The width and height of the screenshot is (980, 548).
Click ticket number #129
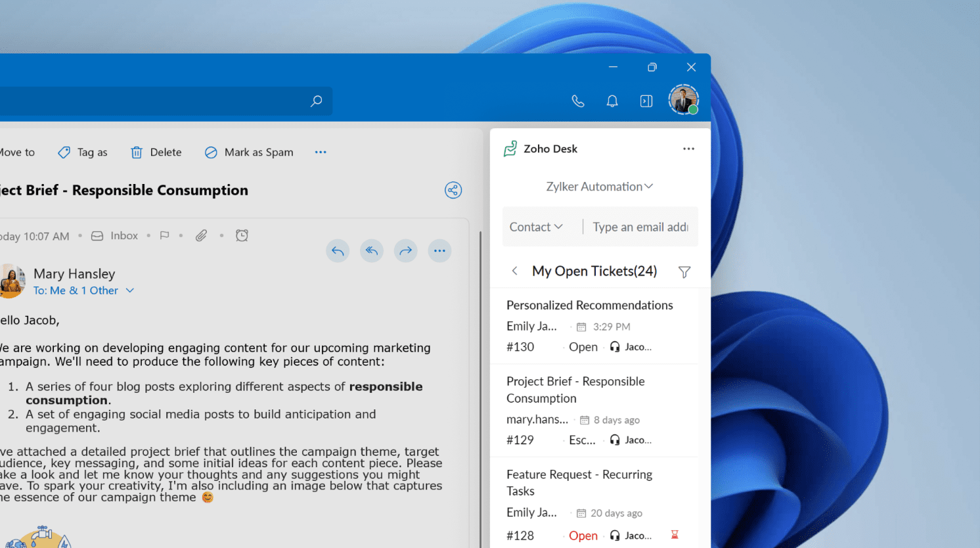click(520, 440)
